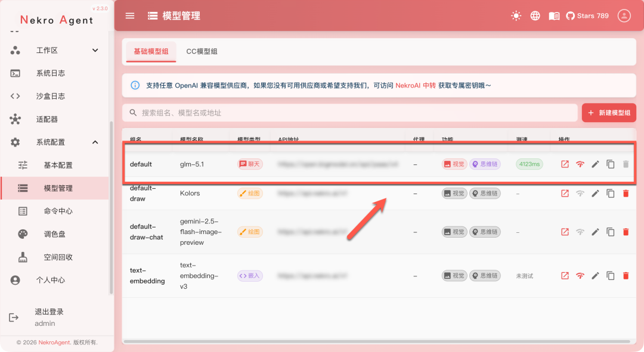Open the user avatar menu

pos(624,15)
